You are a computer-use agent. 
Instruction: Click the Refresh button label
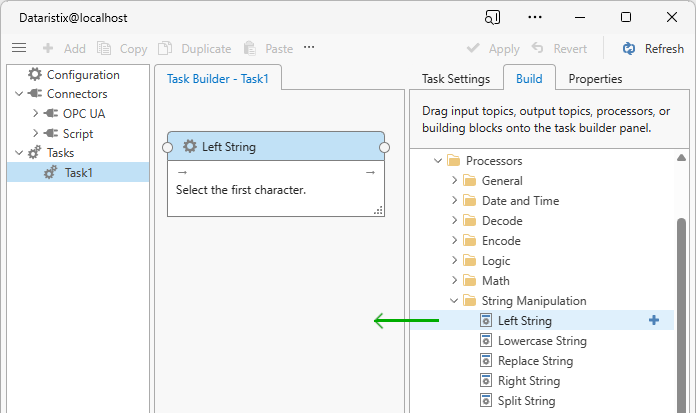(664, 48)
